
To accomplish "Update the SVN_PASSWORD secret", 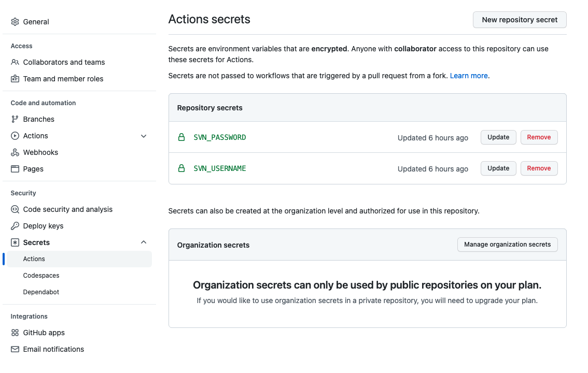I will [x=498, y=137].
